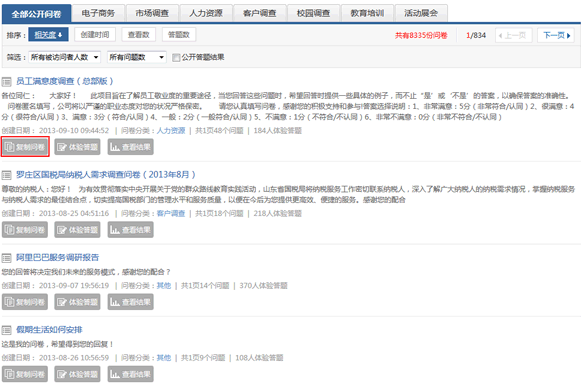Click the total count text 共有8335份问卷
Image resolution: width=585 pixels, height=384 pixels.
(421, 35)
